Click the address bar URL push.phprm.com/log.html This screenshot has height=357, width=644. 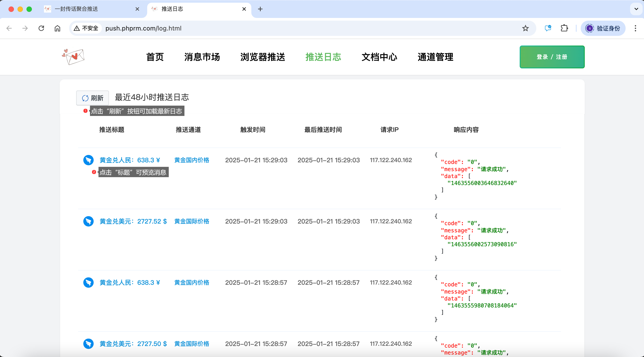(x=144, y=28)
